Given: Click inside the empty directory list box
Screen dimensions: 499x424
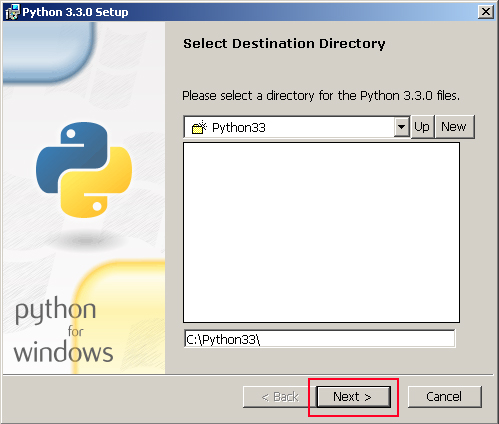Looking at the screenshot, I should pyautogui.click(x=321, y=232).
